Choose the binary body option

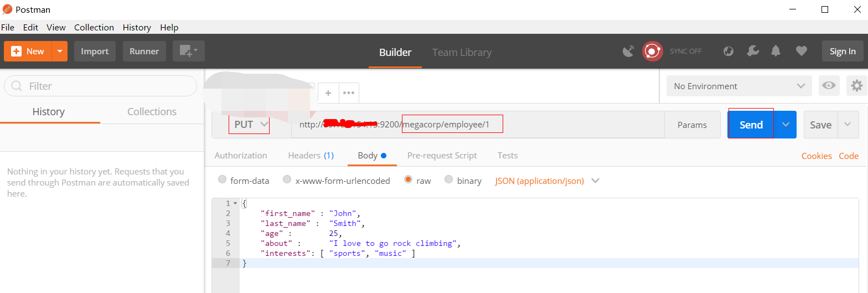click(449, 180)
